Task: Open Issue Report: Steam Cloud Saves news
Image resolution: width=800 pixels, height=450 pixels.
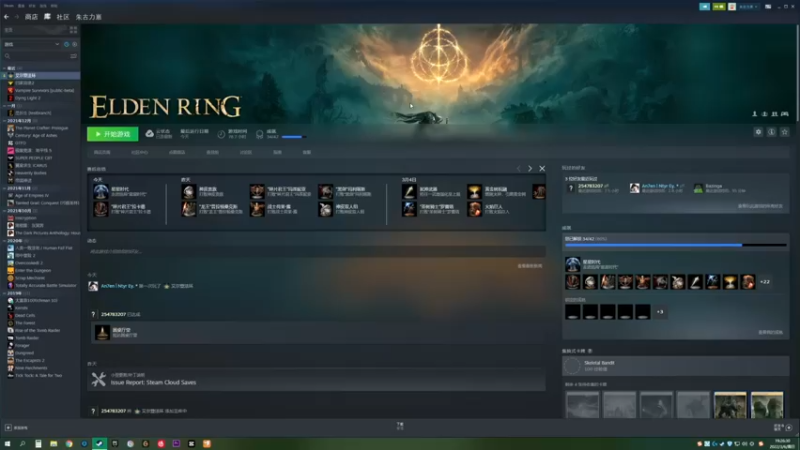Action: [153, 382]
